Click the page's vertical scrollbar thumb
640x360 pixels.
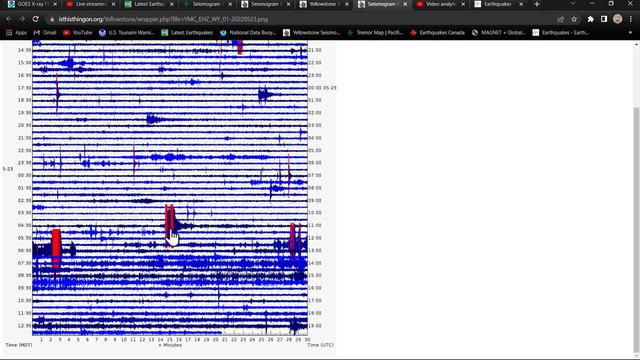pos(636,229)
